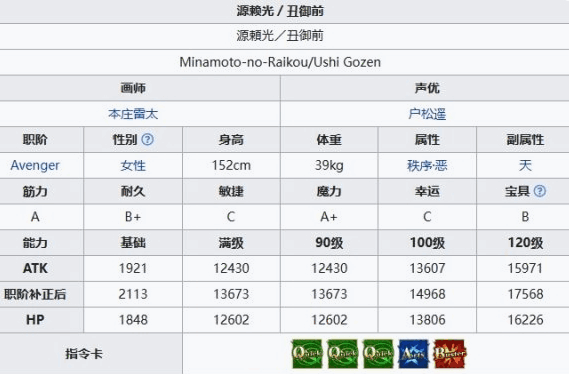Click the 指令卡 row header cell
The height and width of the screenshot is (374, 569).
point(91,354)
